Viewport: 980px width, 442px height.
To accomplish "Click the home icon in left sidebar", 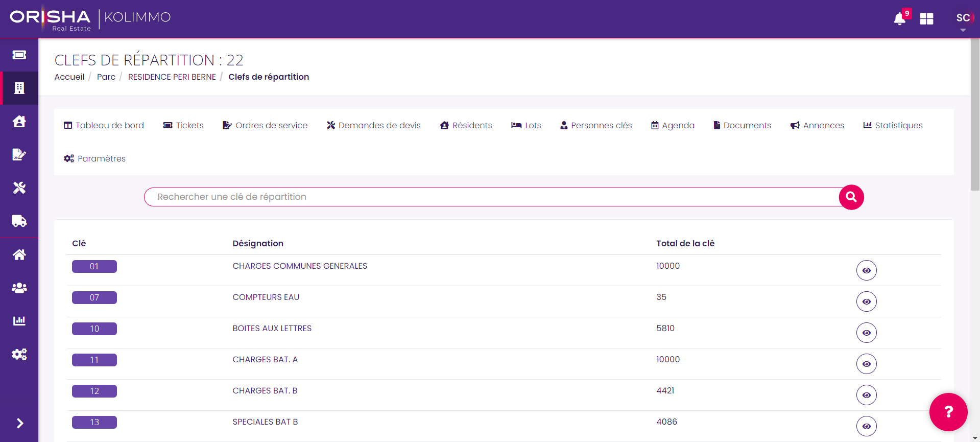I will coord(19,254).
